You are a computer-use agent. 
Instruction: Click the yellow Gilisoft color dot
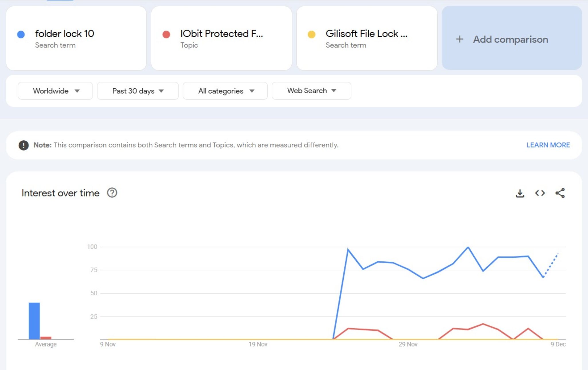tap(312, 34)
